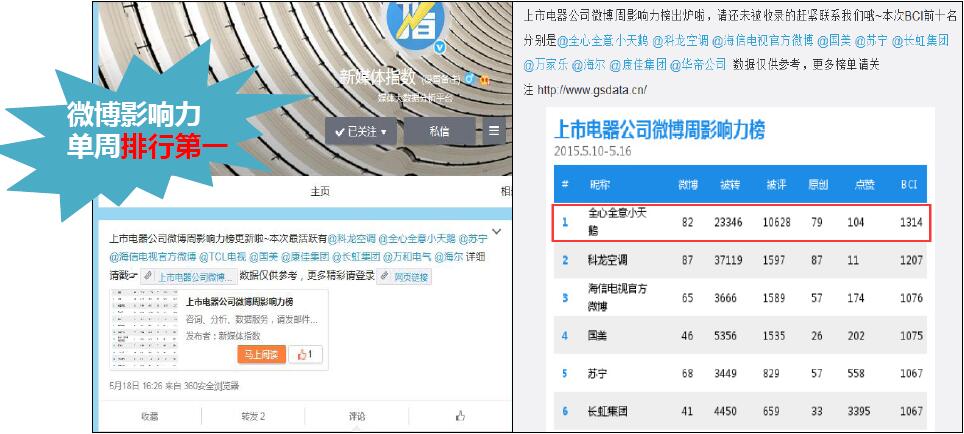Click 发布者：新媒体指数 in the article card
Image resolution: width=964 pixels, height=434 pixels.
[x=223, y=336]
